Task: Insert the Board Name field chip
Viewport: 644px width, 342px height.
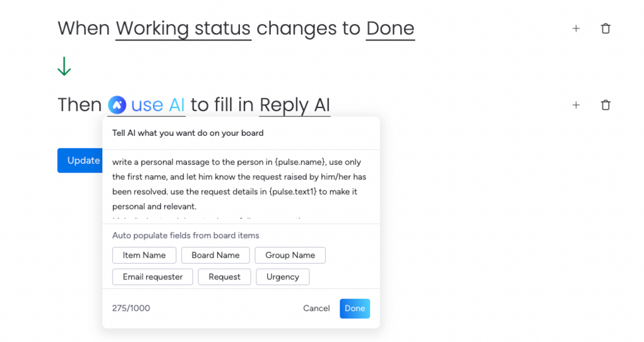Action: [215, 255]
